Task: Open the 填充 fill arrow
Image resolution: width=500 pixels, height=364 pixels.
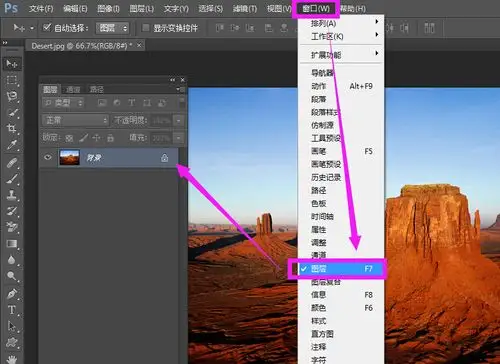Action: point(179,138)
